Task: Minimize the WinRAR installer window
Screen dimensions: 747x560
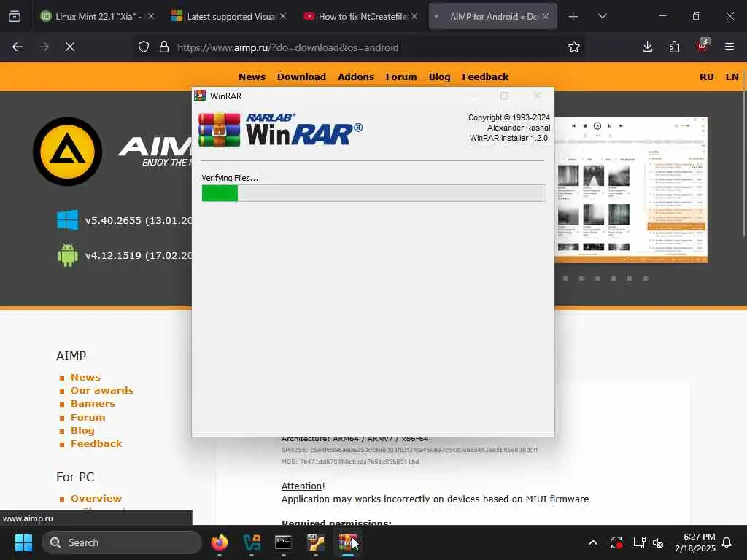Action: click(x=471, y=96)
